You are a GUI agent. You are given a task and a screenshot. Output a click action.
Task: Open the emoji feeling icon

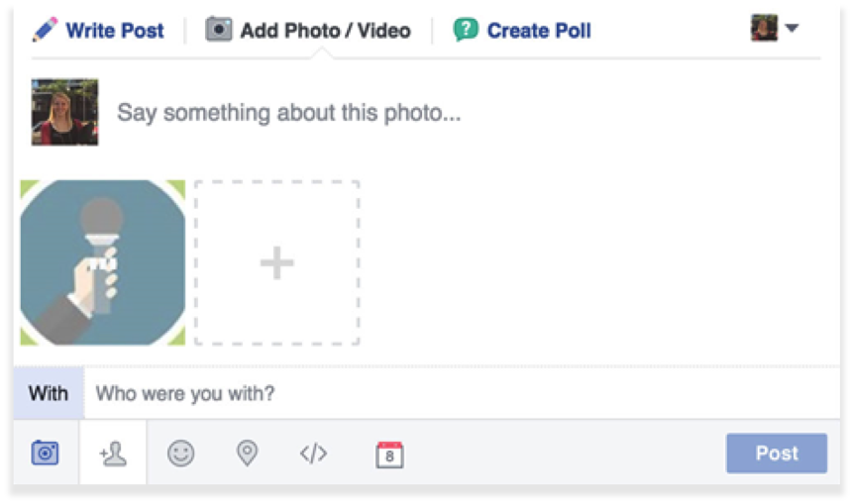pos(180,454)
